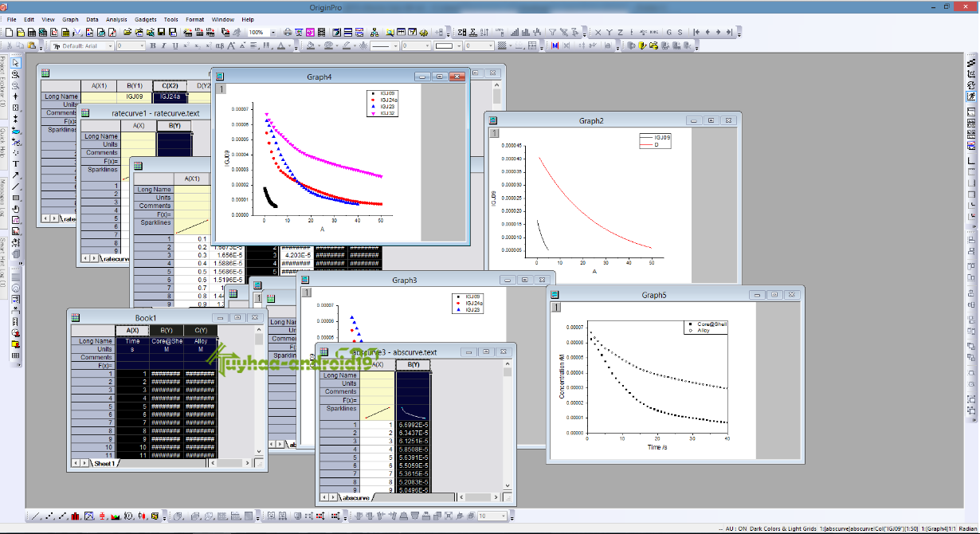Toggle Underline formatting
The width and height of the screenshot is (980, 534).
click(x=174, y=46)
